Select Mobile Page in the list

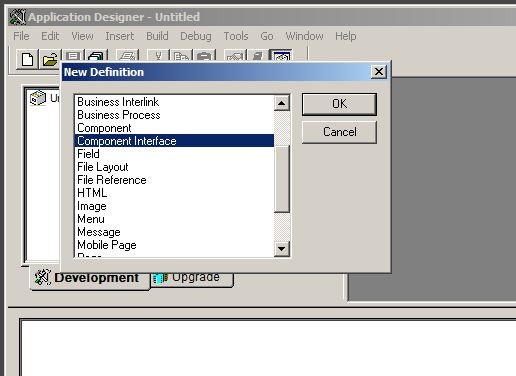174,245
